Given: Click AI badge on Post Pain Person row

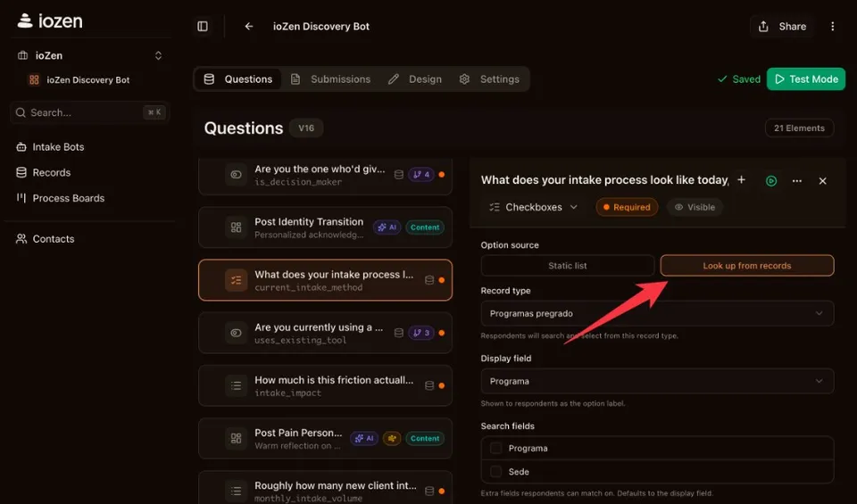Looking at the screenshot, I should click(x=364, y=439).
